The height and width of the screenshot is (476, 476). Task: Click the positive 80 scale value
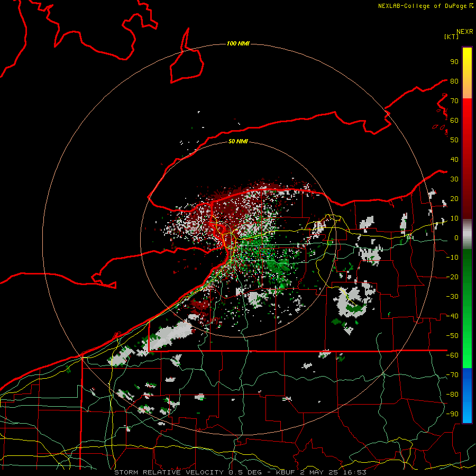point(454,81)
